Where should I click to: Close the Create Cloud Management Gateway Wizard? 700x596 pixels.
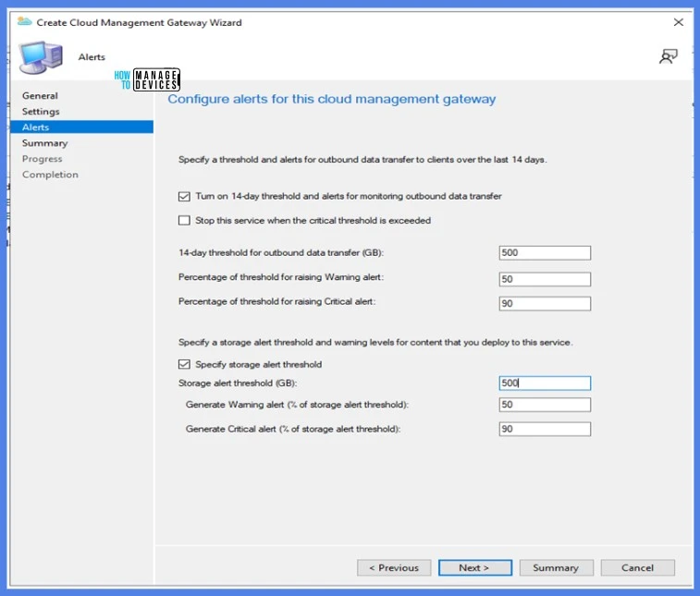[x=678, y=21]
